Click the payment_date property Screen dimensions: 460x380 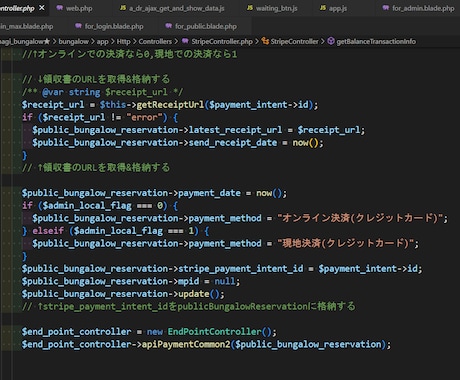(x=209, y=193)
